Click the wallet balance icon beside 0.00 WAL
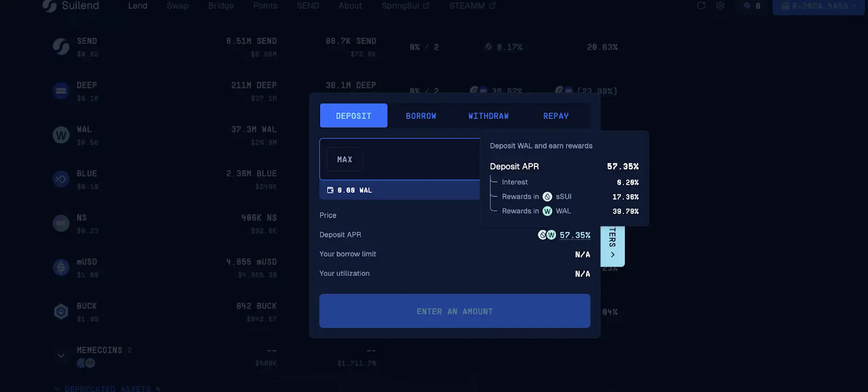Screen dimensions: 868x392 tap(330, 190)
